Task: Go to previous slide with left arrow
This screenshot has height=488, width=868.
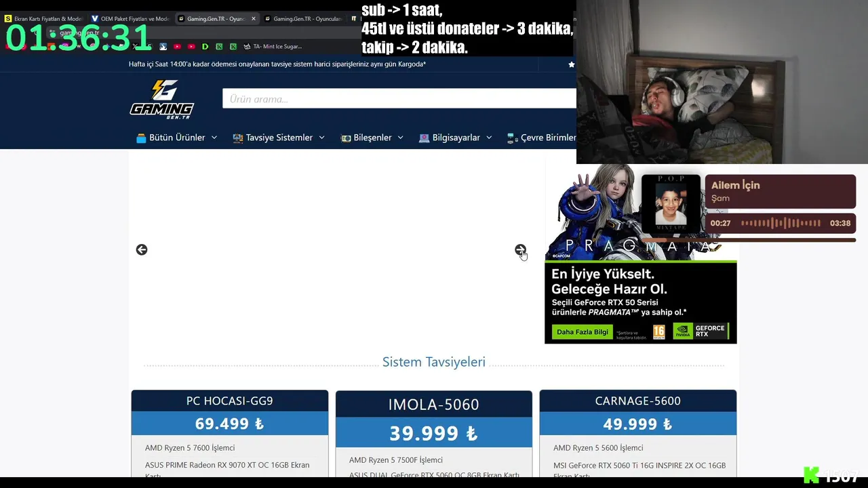Action: pyautogui.click(x=142, y=249)
